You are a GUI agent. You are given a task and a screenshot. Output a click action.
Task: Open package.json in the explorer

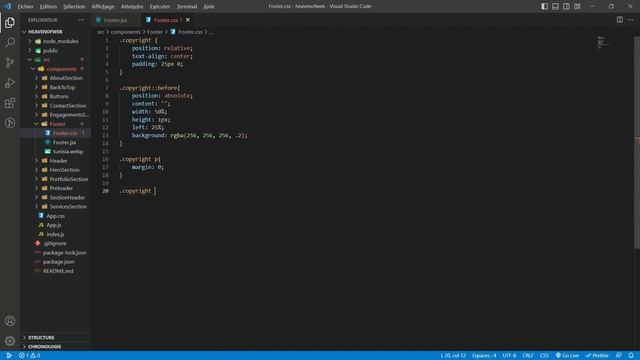pyautogui.click(x=56, y=262)
